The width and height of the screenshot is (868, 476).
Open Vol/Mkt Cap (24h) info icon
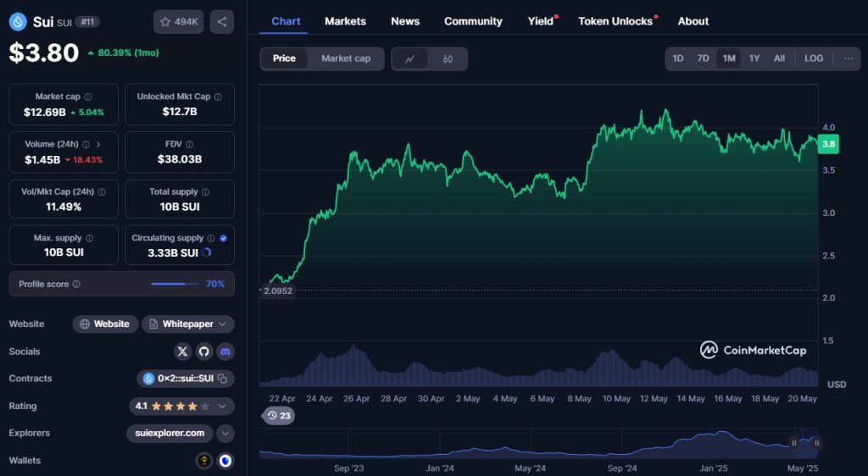coord(102,191)
